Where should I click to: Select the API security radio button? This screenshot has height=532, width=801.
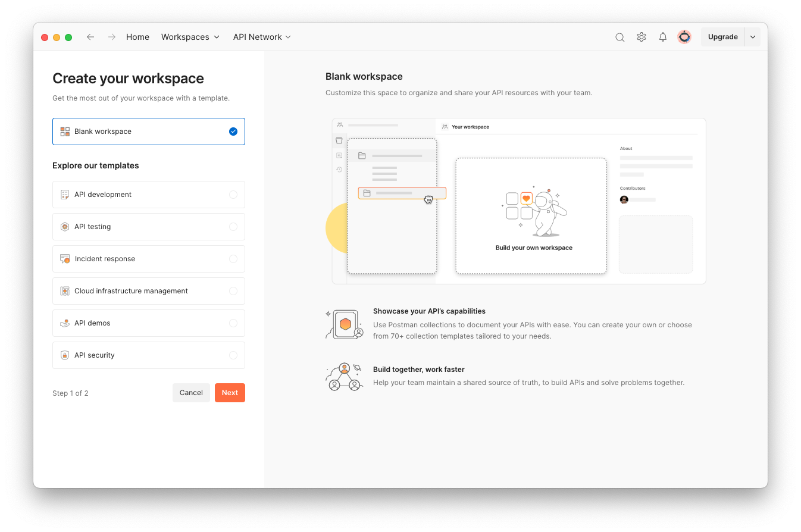[233, 355]
